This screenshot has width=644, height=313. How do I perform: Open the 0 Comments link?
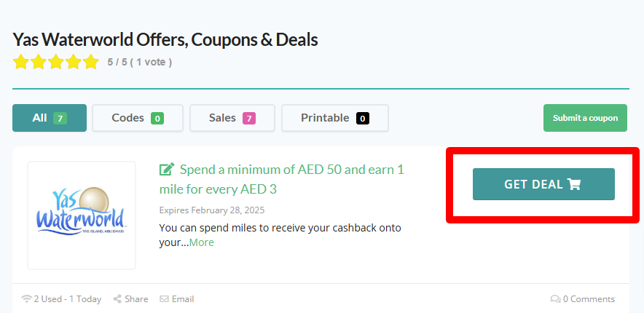[x=589, y=299]
